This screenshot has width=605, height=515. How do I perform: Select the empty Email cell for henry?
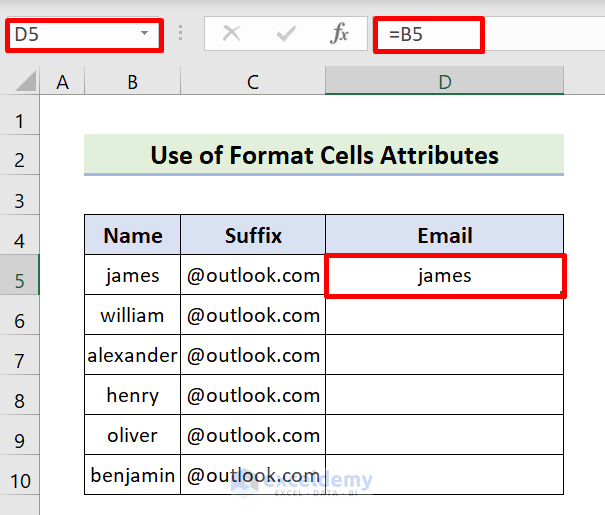point(445,396)
